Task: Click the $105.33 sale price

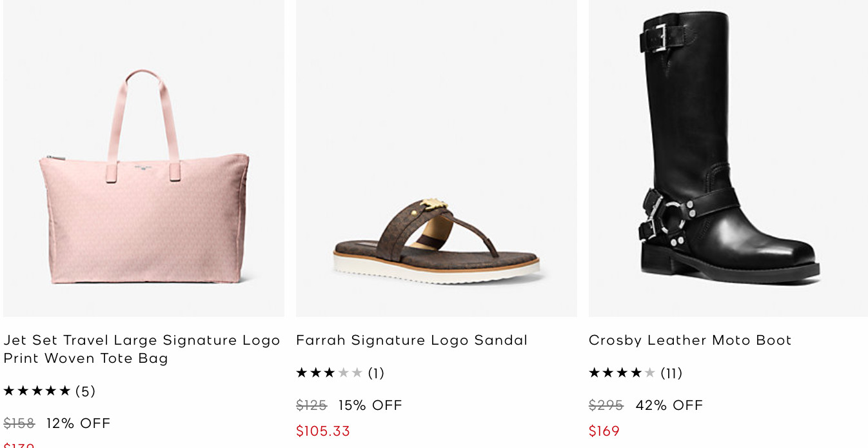Action: 323,431
